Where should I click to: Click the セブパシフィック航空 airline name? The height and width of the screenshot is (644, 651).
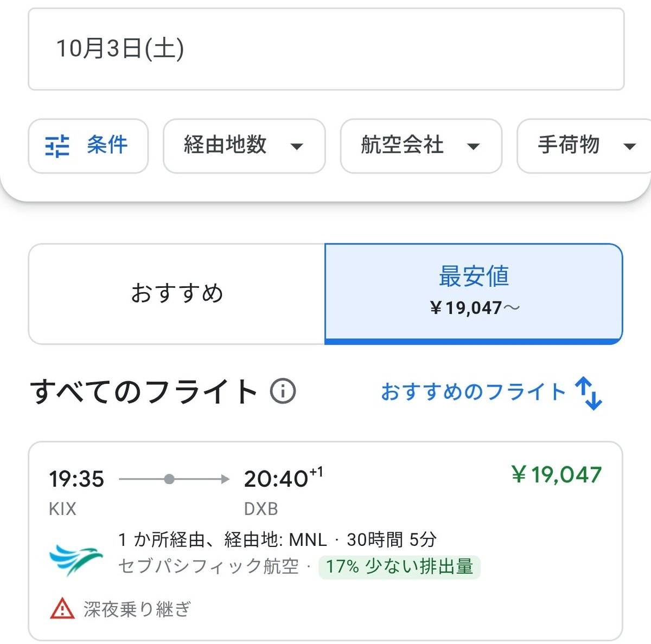[208, 567]
